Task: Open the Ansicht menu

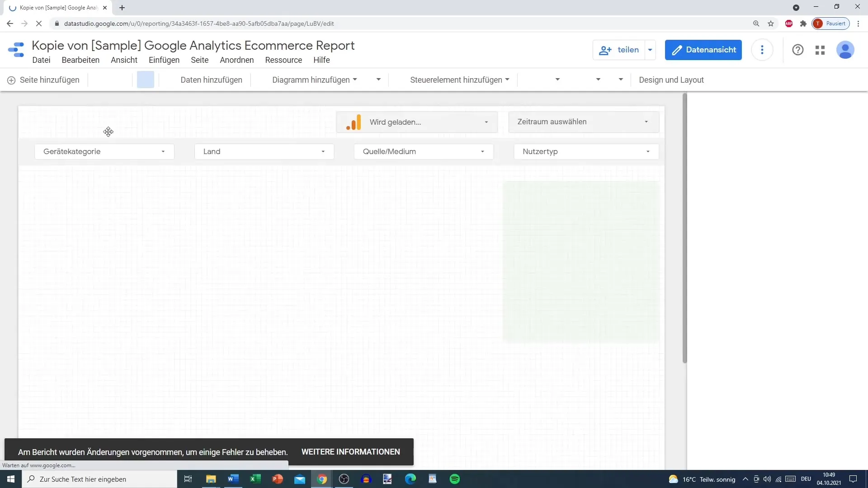Action: pos(124,60)
